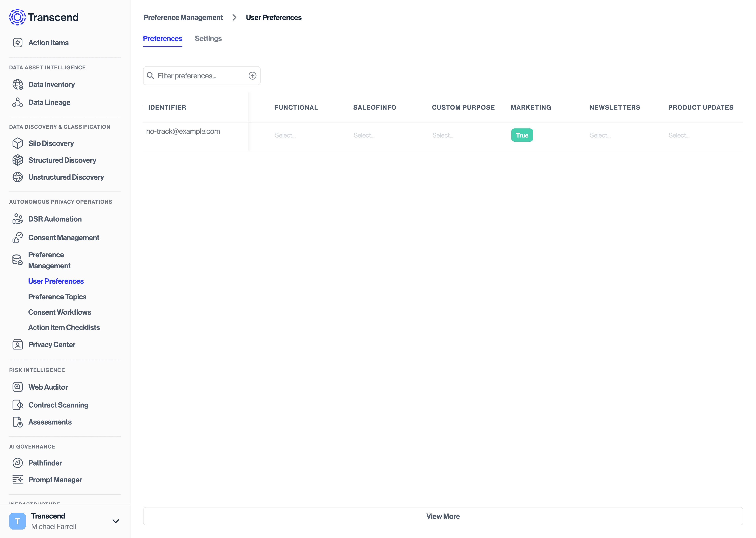Open Contract Scanning
This screenshot has width=756, height=538.
coord(58,405)
